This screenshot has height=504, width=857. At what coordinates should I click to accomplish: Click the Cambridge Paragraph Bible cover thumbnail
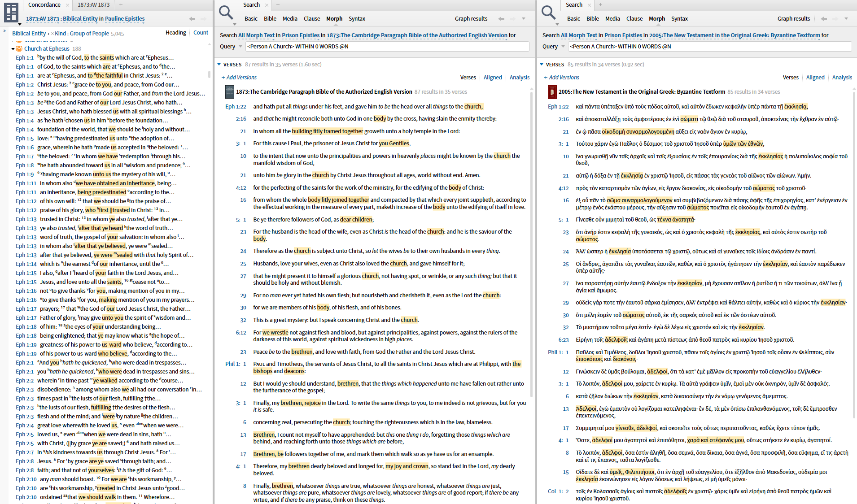229,92
